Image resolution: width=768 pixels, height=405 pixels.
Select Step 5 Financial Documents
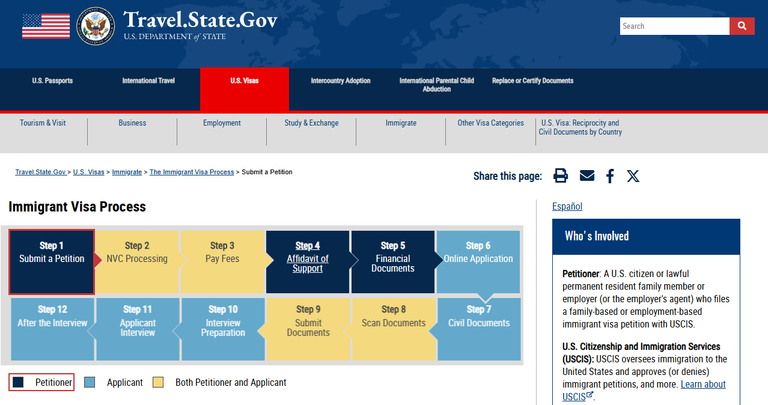[x=393, y=262]
